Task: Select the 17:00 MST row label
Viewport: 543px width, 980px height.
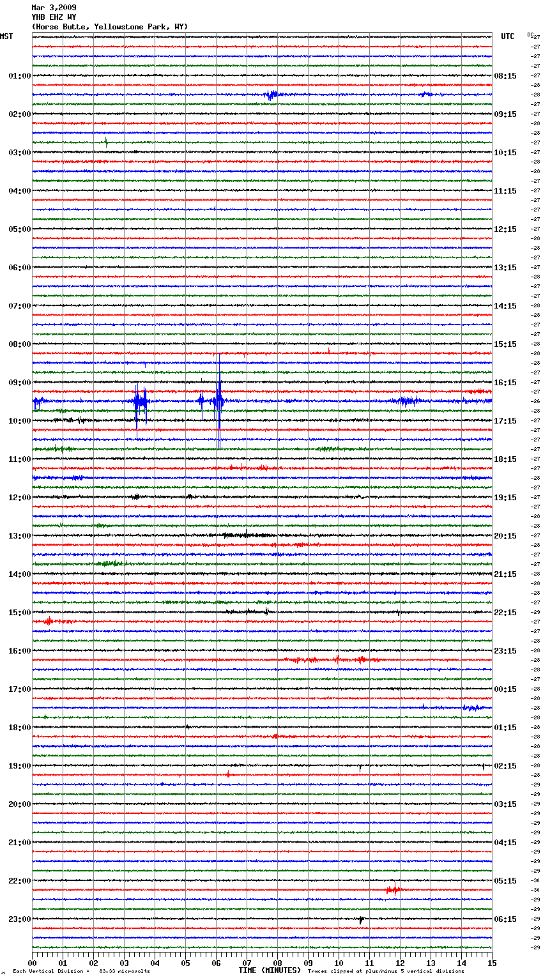Action: tap(20, 689)
